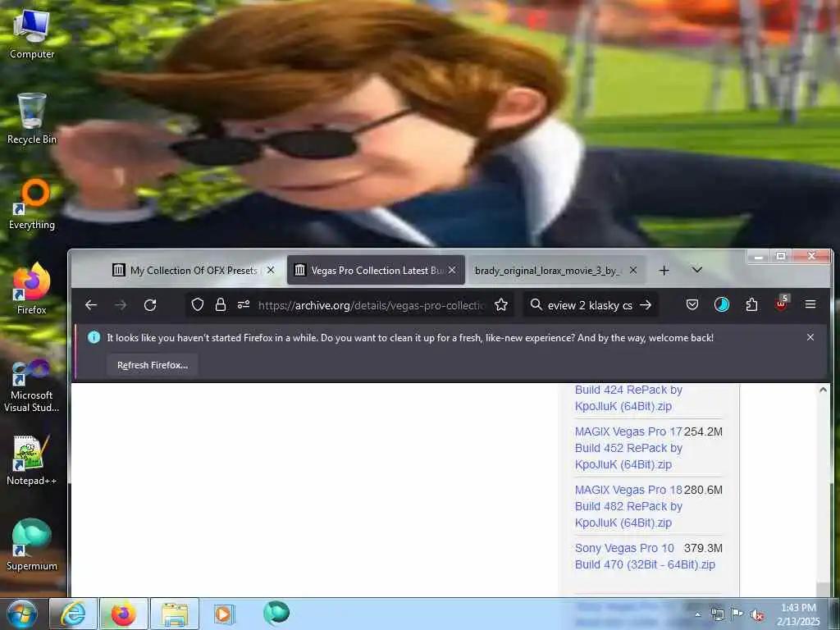This screenshot has width=840, height=630.
Task: Open the tracking protection shield icon
Action: pos(198,305)
